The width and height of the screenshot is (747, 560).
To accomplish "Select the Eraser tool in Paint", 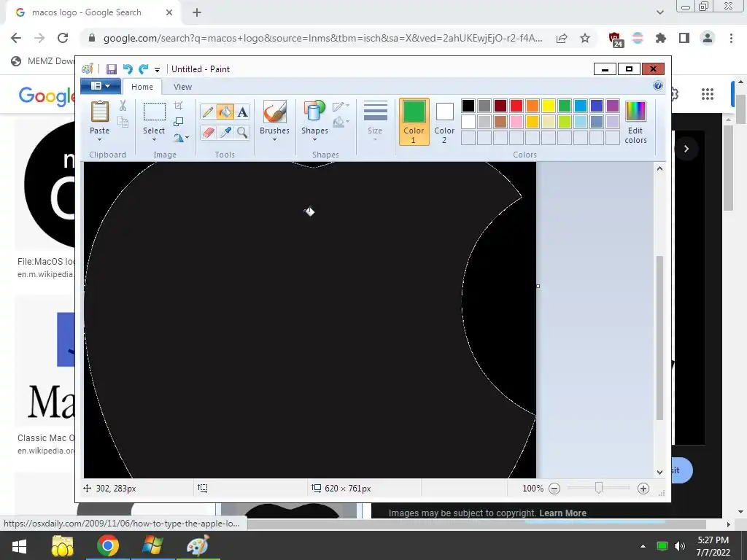I will [x=208, y=133].
